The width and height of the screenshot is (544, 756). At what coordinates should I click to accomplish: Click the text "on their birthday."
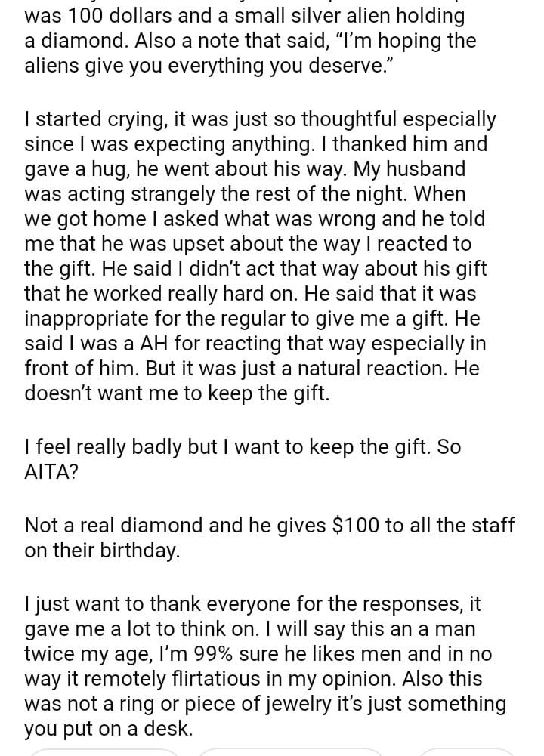coord(102,551)
